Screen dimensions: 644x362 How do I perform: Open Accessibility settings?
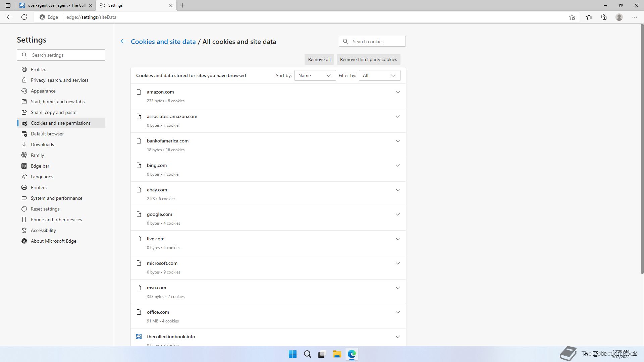coord(61,230)
